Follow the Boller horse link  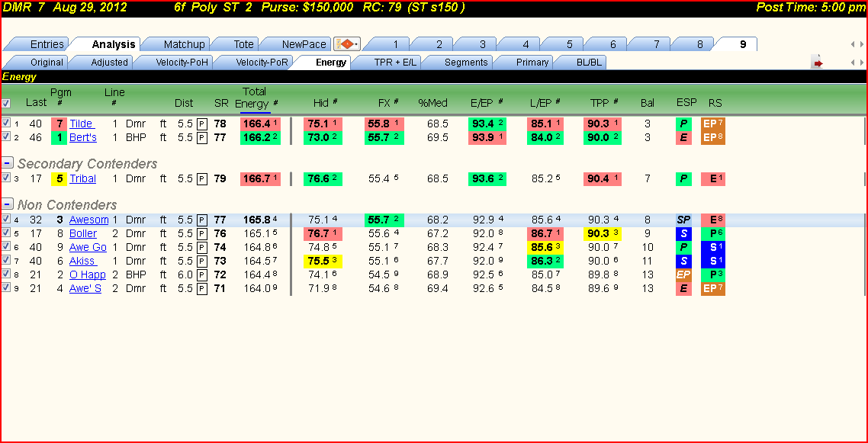[83, 234]
